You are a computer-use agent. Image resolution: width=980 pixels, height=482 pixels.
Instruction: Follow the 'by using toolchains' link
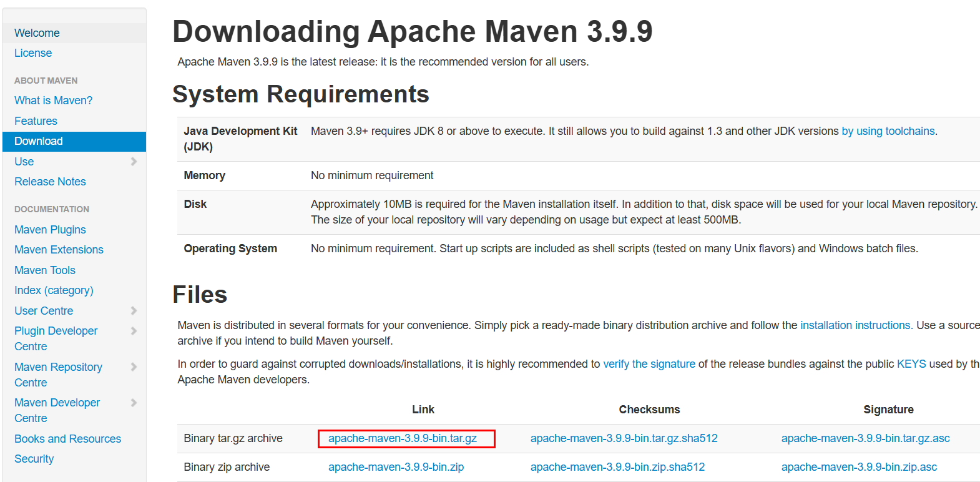click(888, 131)
